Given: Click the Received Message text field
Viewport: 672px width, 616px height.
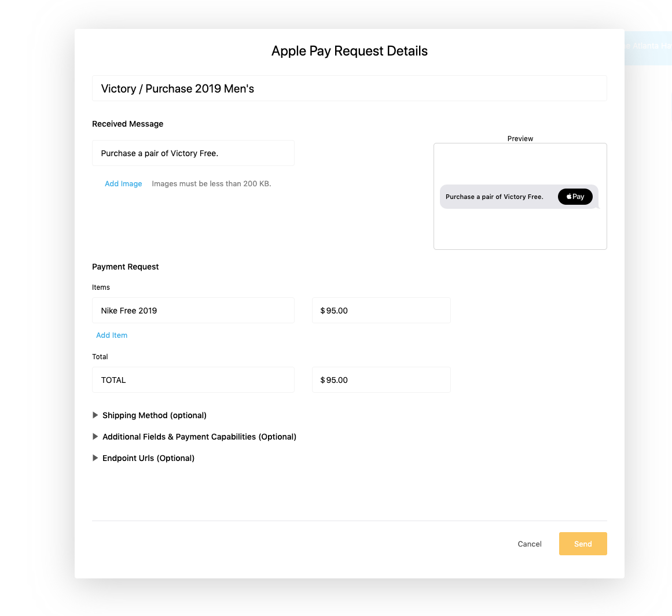Looking at the screenshot, I should click(193, 153).
